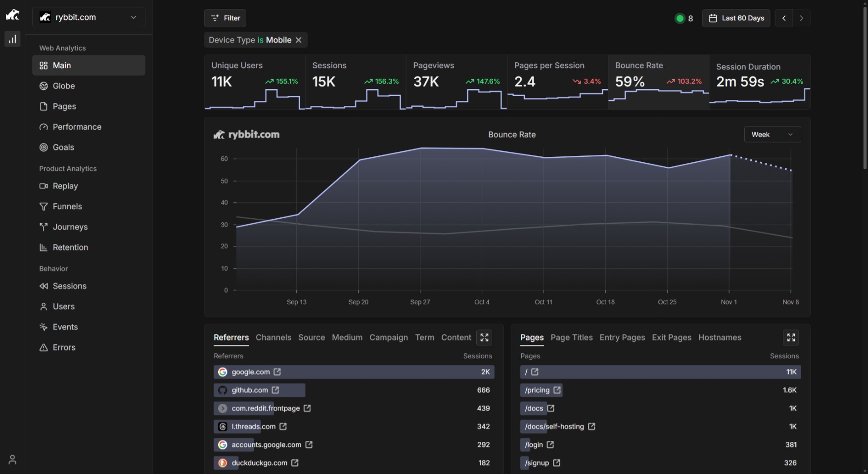Open the analytics bar chart icon in left rail
This screenshot has height=474, width=868.
pos(12,39)
